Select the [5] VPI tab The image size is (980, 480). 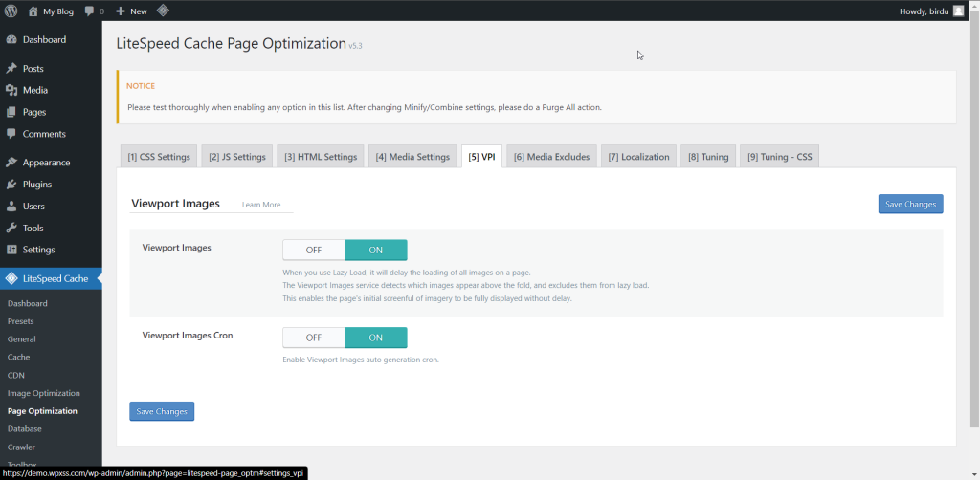(x=481, y=157)
